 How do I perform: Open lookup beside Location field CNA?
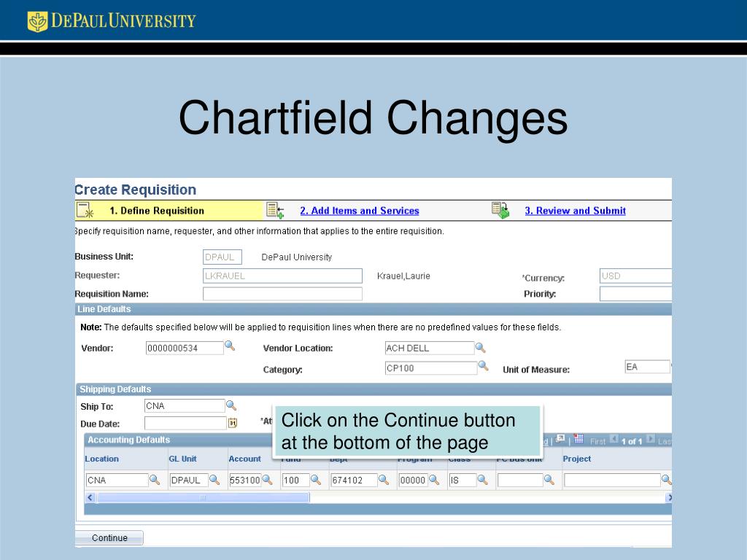point(155,480)
